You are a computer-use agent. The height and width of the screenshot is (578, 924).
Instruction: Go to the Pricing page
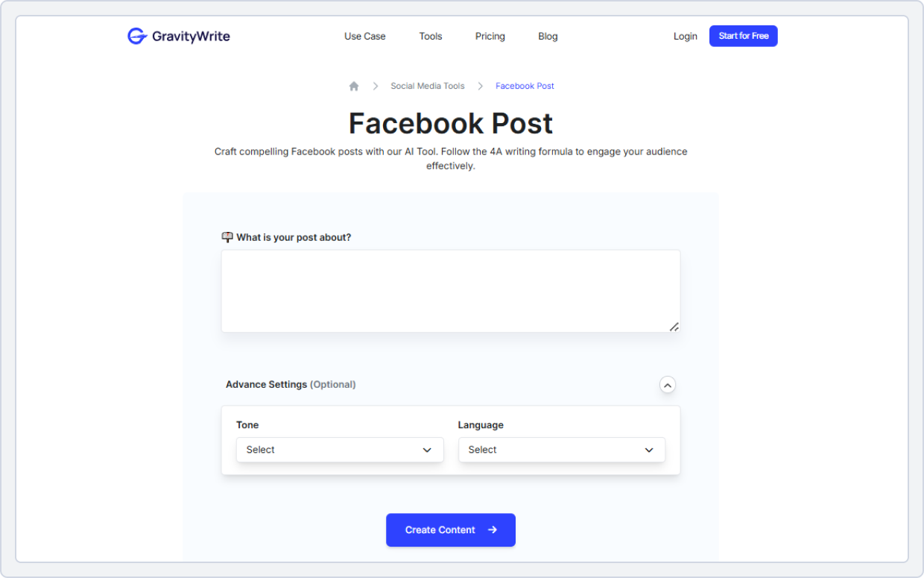coord(490,36)
